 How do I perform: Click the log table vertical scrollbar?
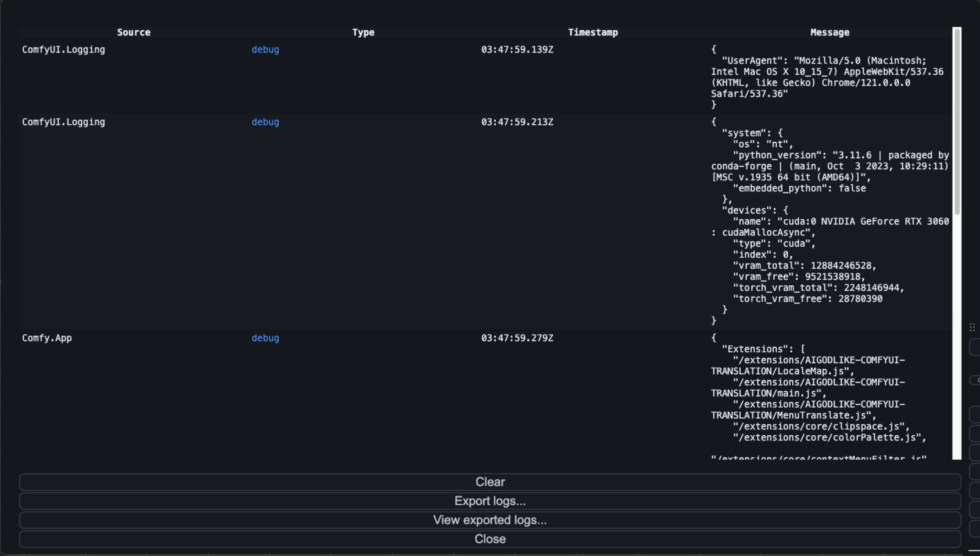957,121
